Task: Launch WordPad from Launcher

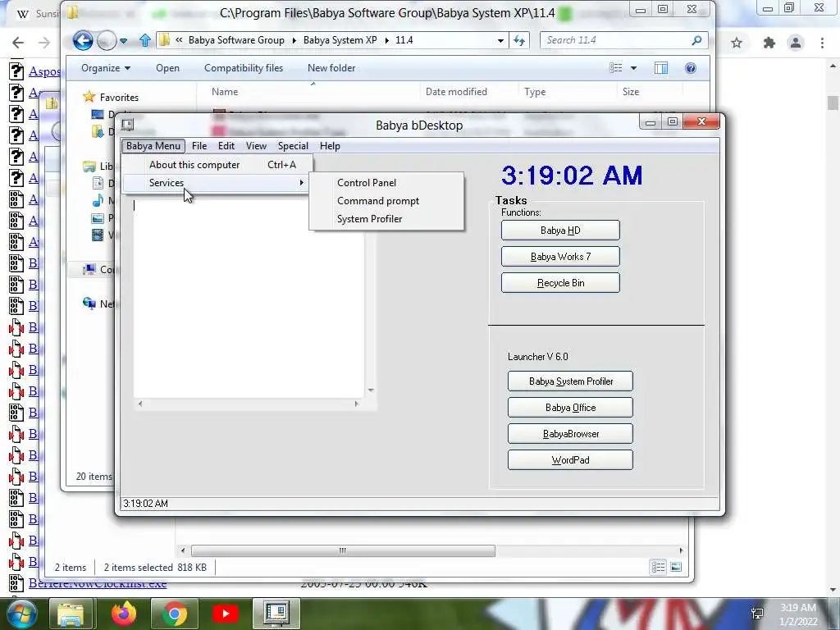Action: (571, 460)
